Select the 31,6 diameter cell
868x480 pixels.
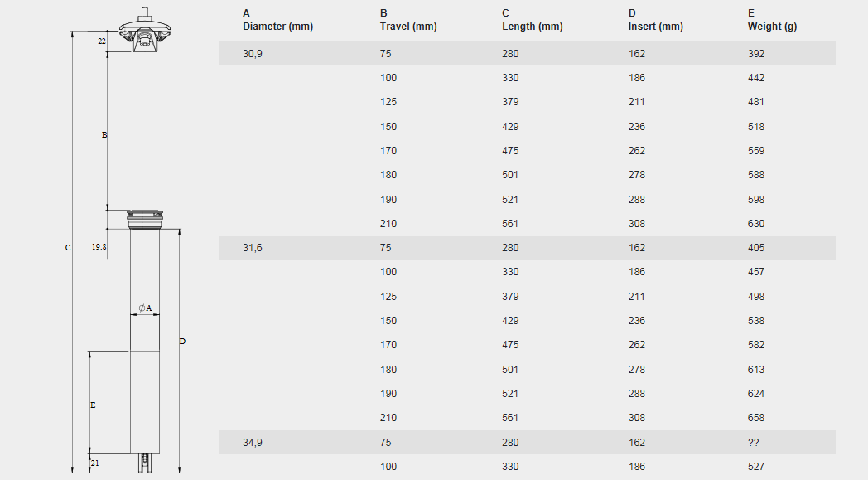253,248
